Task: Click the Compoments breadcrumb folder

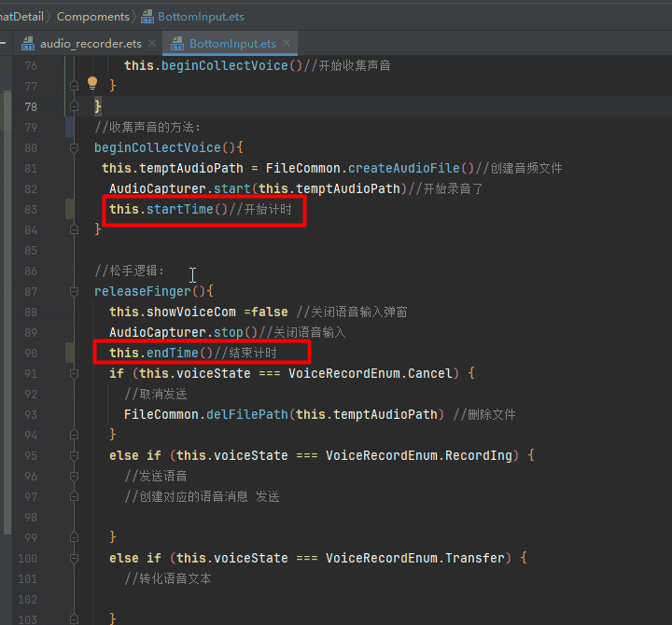Action: tap(93, 16)
